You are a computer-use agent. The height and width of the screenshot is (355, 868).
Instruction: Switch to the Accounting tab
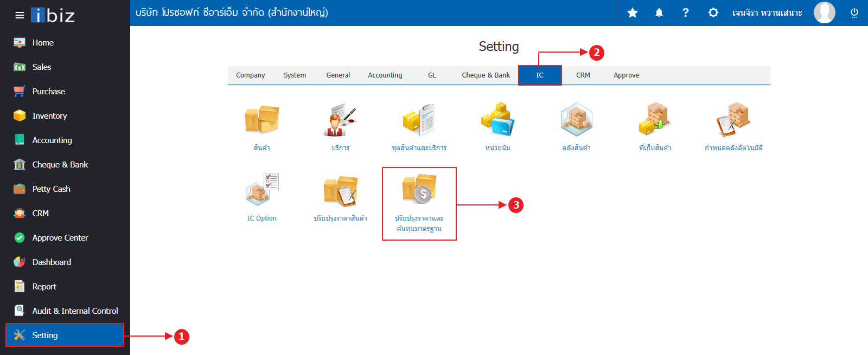(x=385, y=75)
